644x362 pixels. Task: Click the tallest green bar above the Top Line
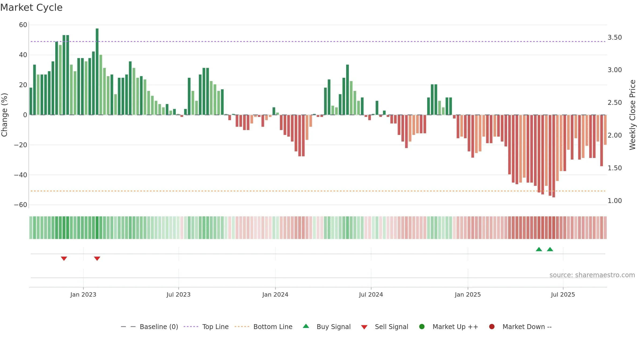[97, 72]
